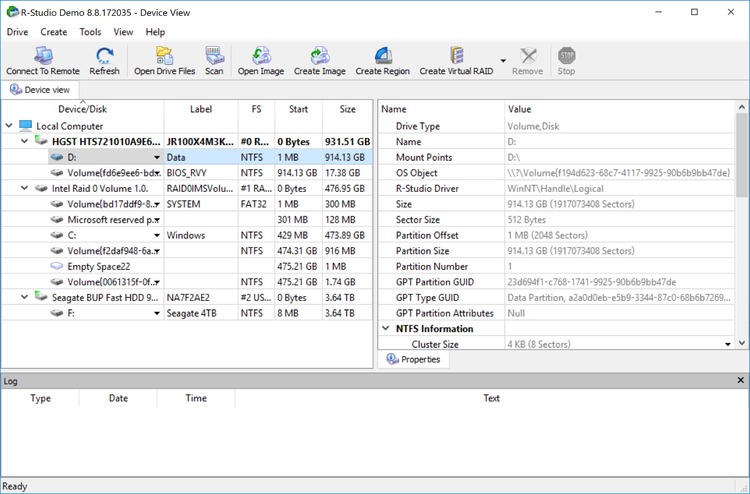Select the BIOS_RVY label cell
The width and height of the screenshot is (750, 494).
(x=201, y=173)
